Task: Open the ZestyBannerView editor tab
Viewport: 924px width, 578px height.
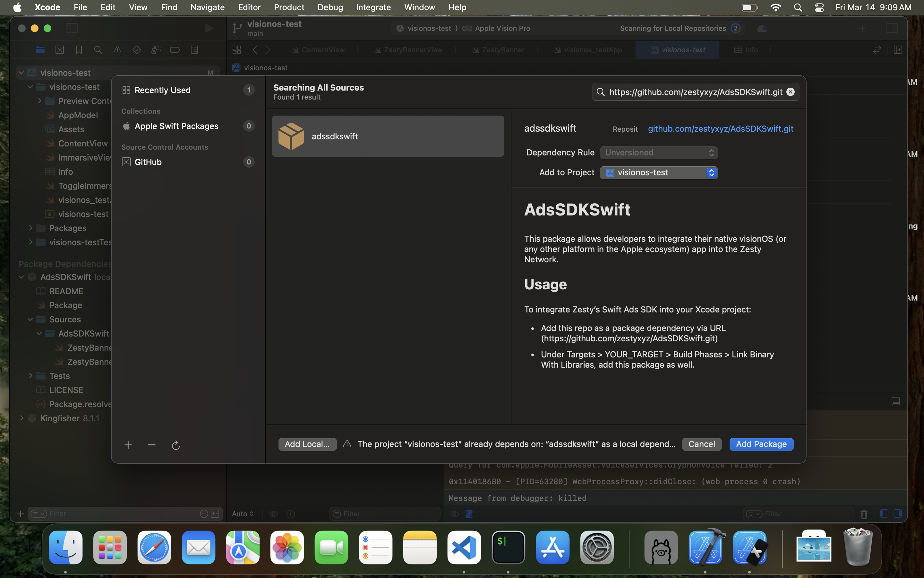Action: [408, 50]
